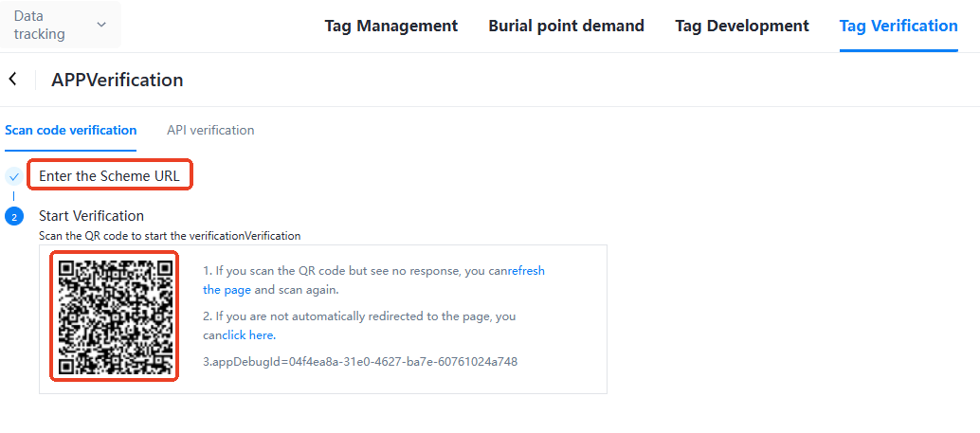Screen dimensions: 980x433
Task: Click the QR code image
Action: click(115, 316)
